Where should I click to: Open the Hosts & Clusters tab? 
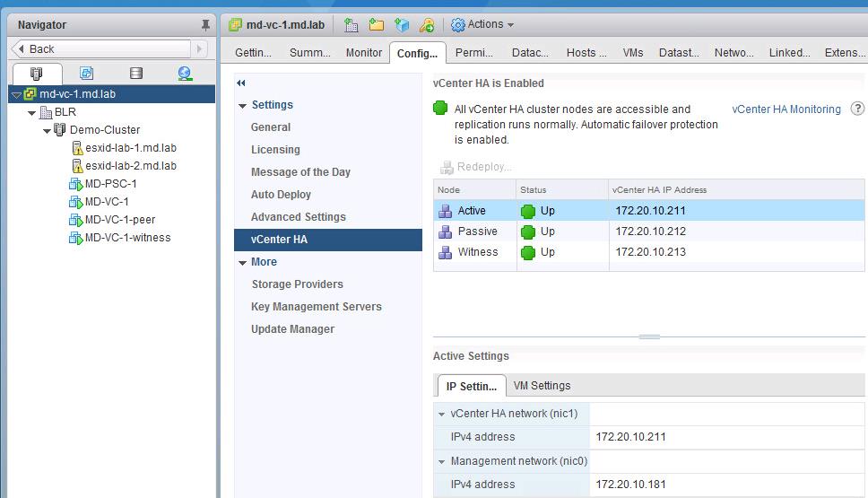tap(586, 53)
